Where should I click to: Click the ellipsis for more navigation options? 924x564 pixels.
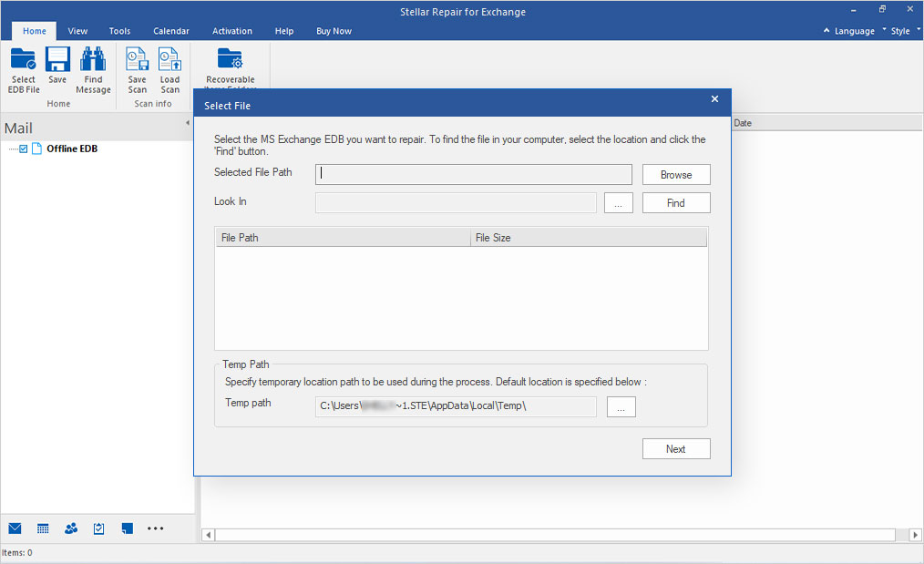coord(155,529)
